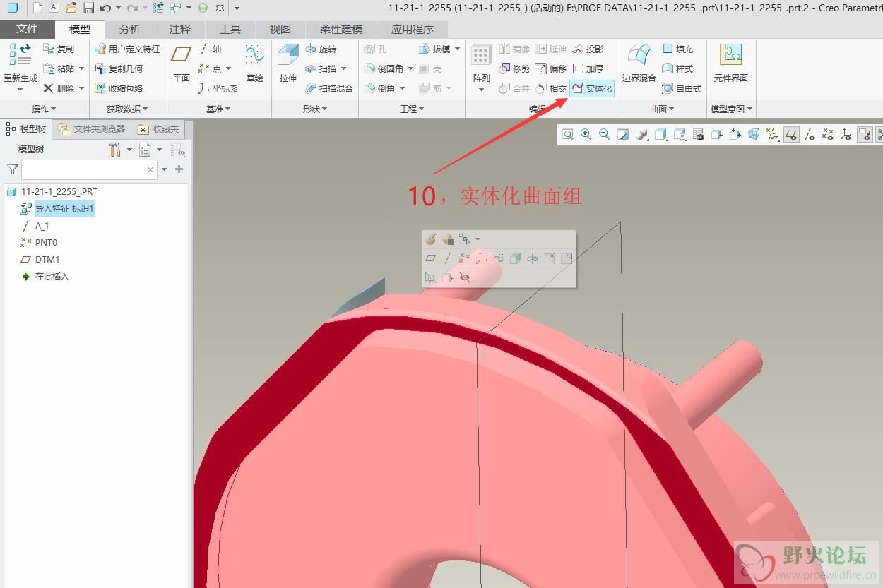Toggle datum plane display in view toolbar
The height and width of the screenshot is (588, 883).
792,134
